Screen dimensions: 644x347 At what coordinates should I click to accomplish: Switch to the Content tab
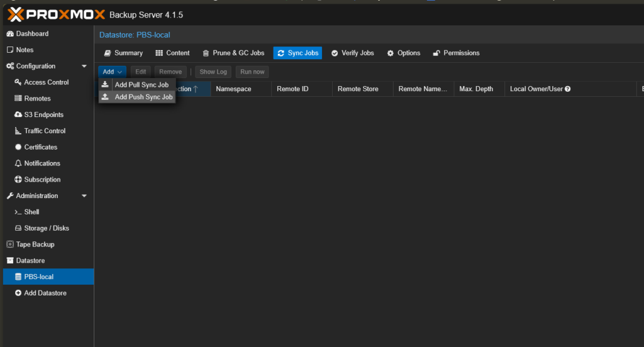click(x=172, y=53)
